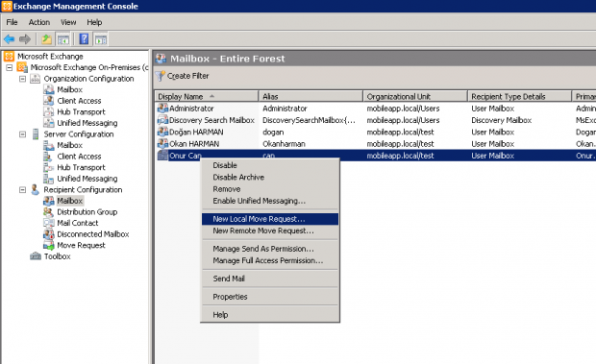
Task: Click the Move Request icon in the tree
Action: [x=49, y=245]
